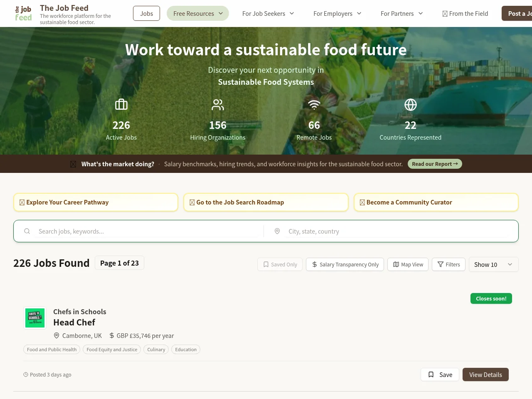Image resolution: width=532 pixels, height=399 pixels.
Task: Expand the For Partners menu
Action: [401, 13]
